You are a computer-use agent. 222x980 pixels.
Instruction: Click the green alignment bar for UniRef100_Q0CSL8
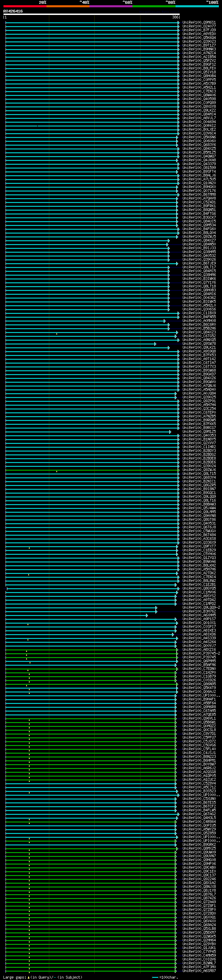pyautogui.click(x=91, y=730)
